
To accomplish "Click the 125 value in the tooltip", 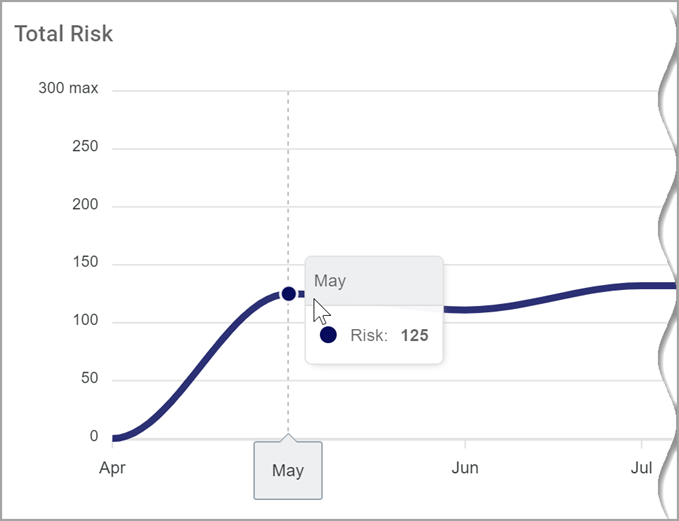I will pyautogui.click(x=414, y=335).
